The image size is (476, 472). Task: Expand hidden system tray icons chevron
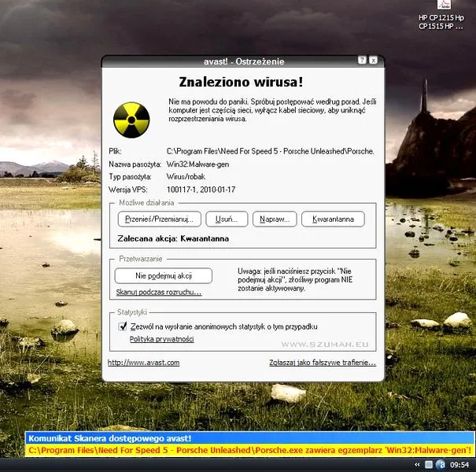pos(417,464)
